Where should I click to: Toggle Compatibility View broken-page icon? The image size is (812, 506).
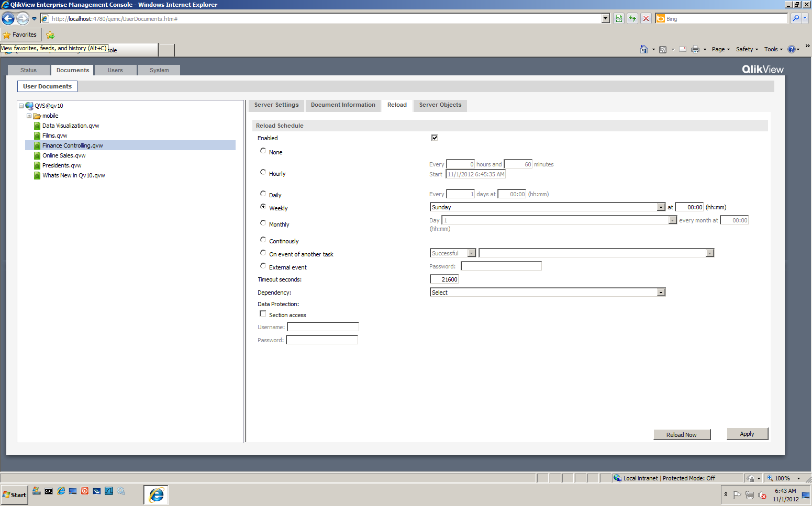pos(619,18)
